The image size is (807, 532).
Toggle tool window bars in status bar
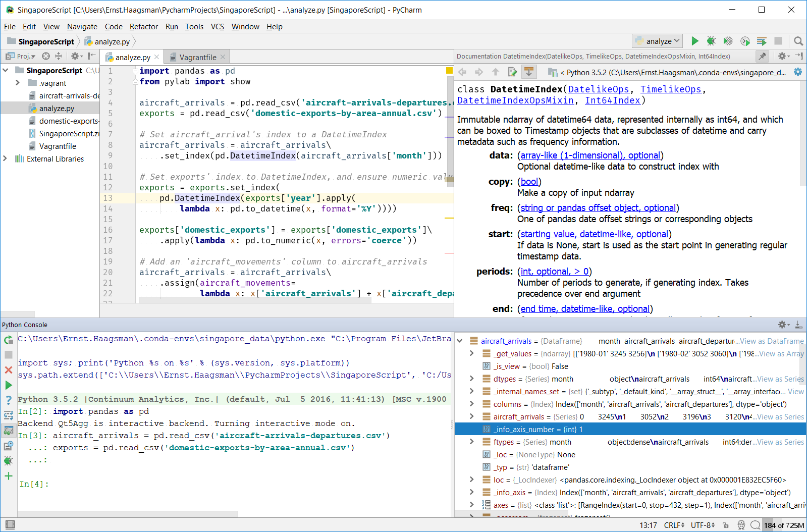click(10, 525)
